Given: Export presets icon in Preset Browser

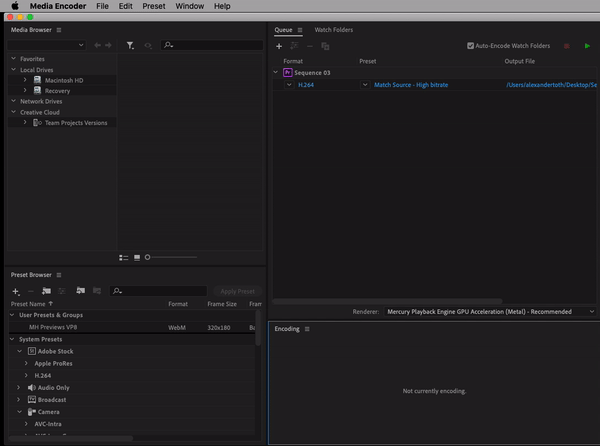Looking at the screenshot, I should coord(97,291).
